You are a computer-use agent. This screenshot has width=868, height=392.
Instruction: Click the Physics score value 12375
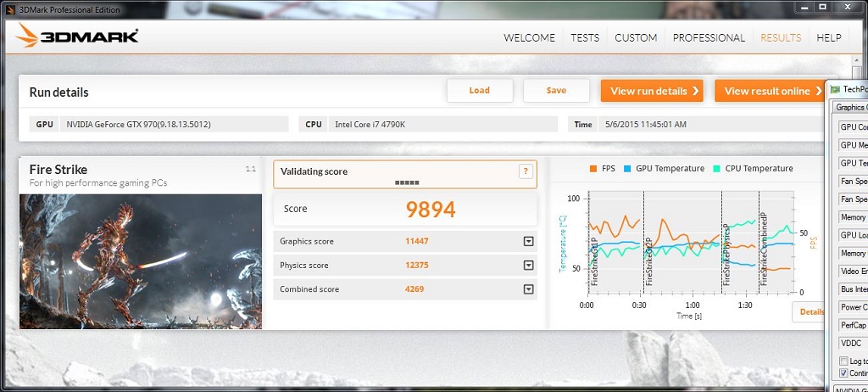point(417,265)
